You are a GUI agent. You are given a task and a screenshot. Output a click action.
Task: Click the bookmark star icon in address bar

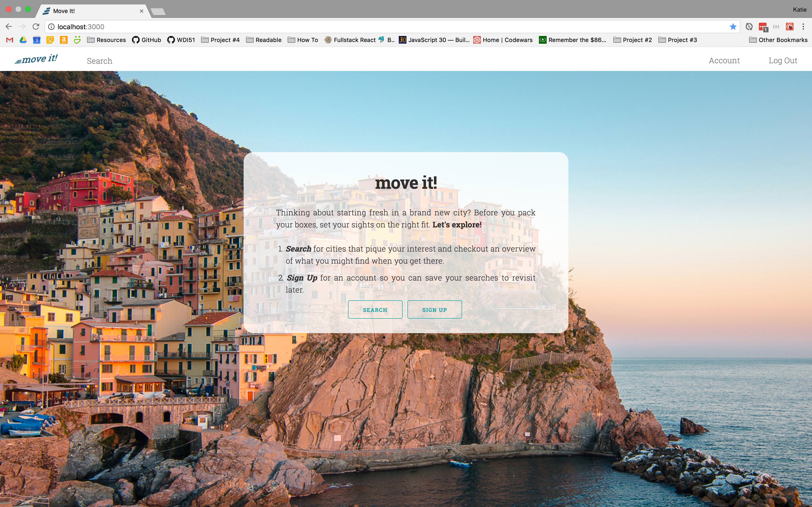pos(733,26)
